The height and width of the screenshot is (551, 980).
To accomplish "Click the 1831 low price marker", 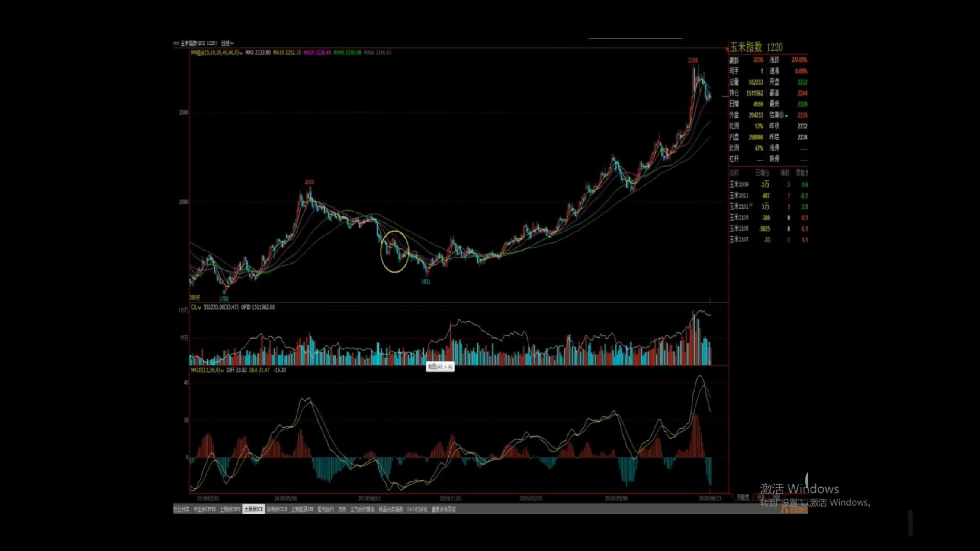I will point(426,282).
